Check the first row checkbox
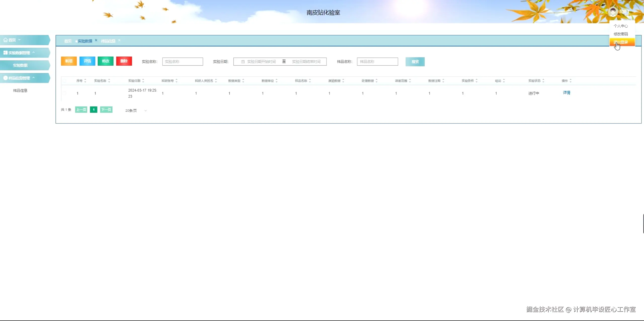Screen dimensions: 644x321 point(65,93)
